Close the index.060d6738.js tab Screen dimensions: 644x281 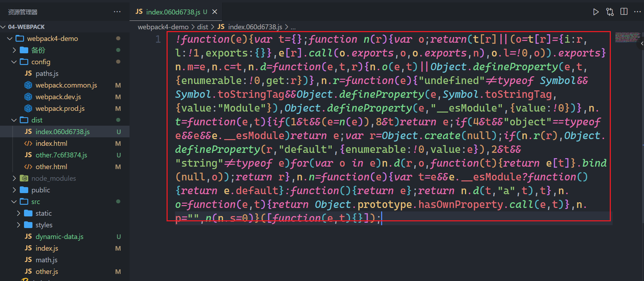215,12
